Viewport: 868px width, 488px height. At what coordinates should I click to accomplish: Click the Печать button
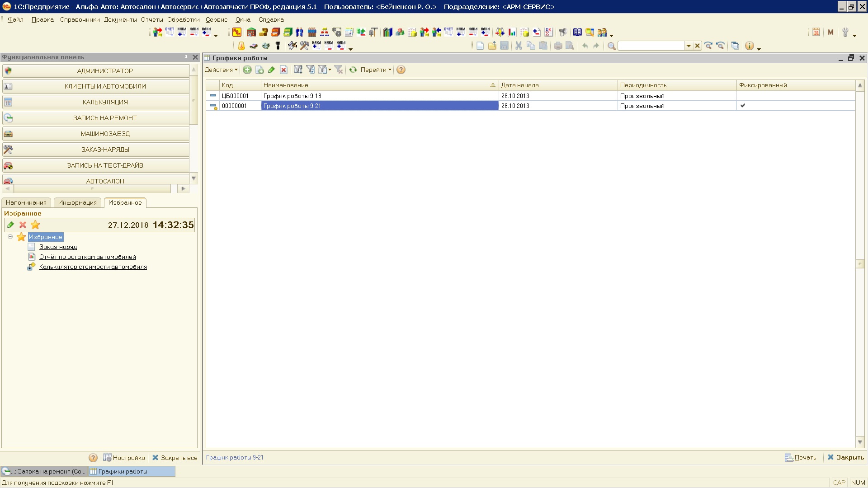pyautogui.click(x=800, y=457)
